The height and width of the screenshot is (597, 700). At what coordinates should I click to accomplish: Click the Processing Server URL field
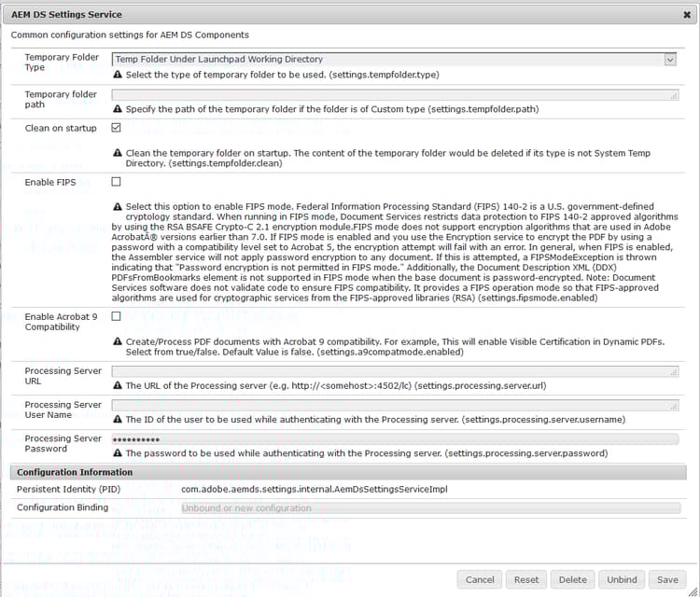(395, 371)
